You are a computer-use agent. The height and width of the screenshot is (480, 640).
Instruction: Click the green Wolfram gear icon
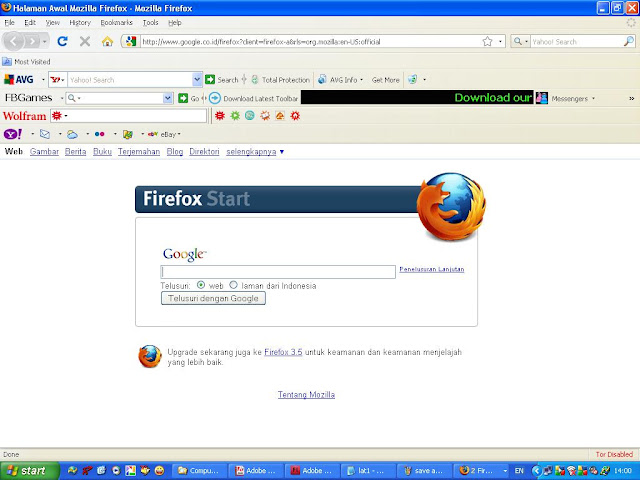[x=235, y=116]
